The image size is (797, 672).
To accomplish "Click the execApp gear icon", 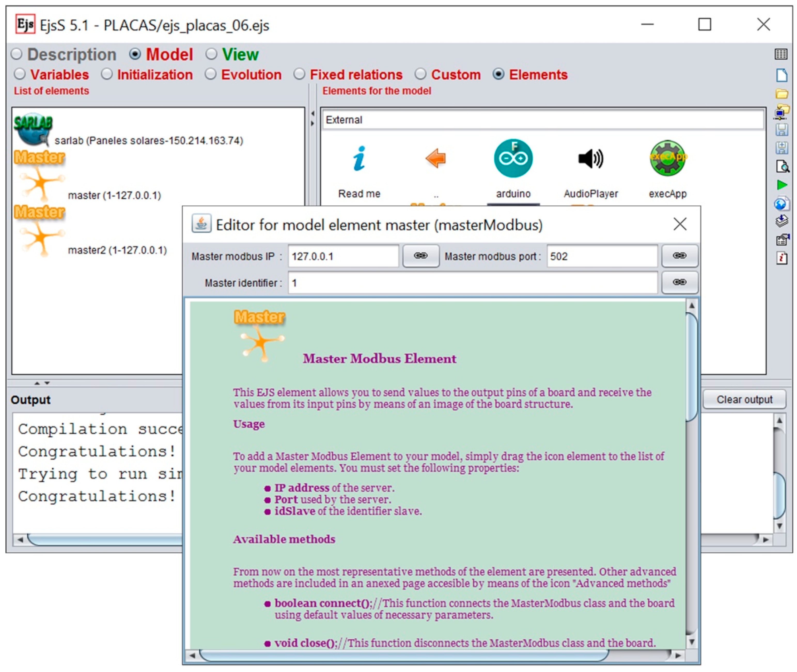I will pyautogui.click(x=667, y=158).
